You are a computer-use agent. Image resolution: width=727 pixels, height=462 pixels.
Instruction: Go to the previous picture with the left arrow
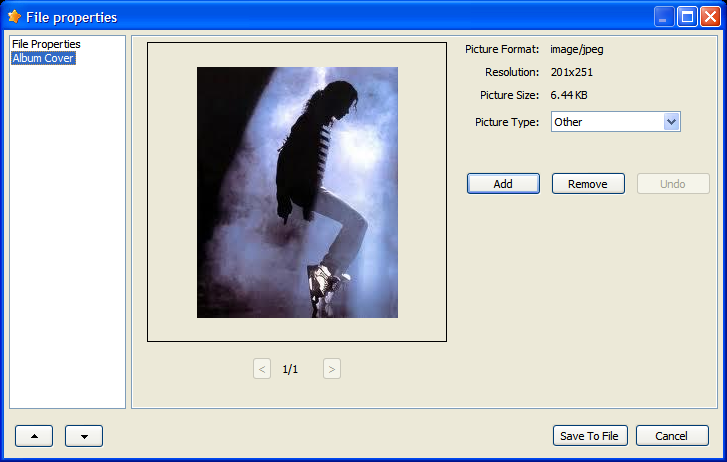(262, 369)
